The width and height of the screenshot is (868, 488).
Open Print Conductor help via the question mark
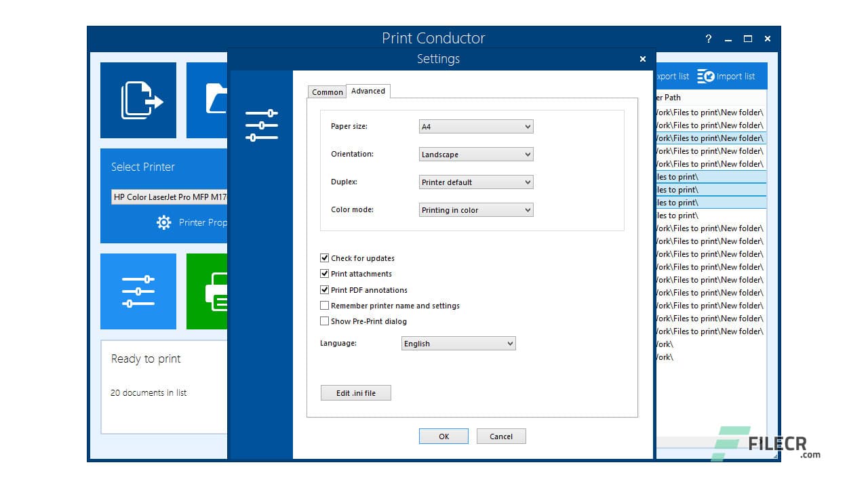click(708, 39)
